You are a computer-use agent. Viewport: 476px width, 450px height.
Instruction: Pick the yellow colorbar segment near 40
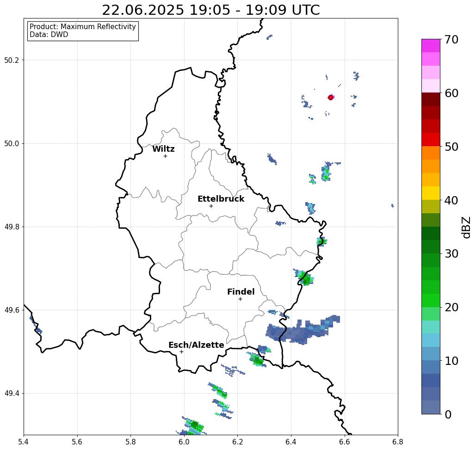click(431, 193)
